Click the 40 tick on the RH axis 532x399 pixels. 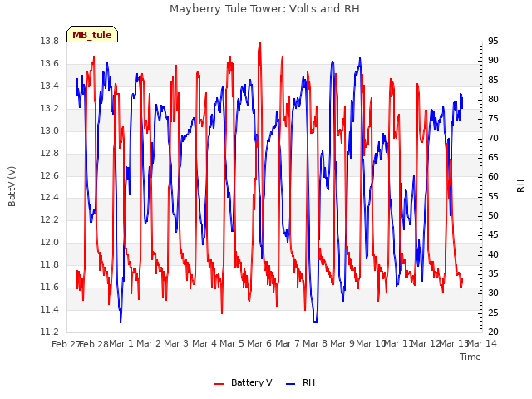tap(493, 254)
